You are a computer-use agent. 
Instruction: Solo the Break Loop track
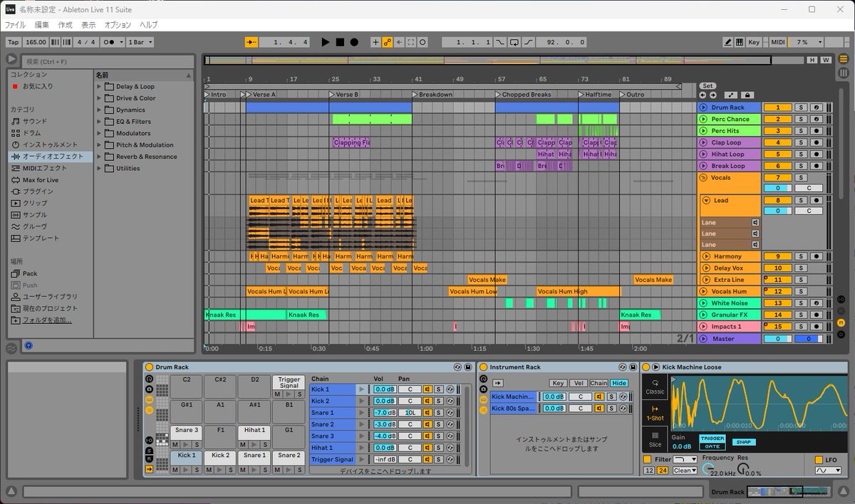coord(801,166)
